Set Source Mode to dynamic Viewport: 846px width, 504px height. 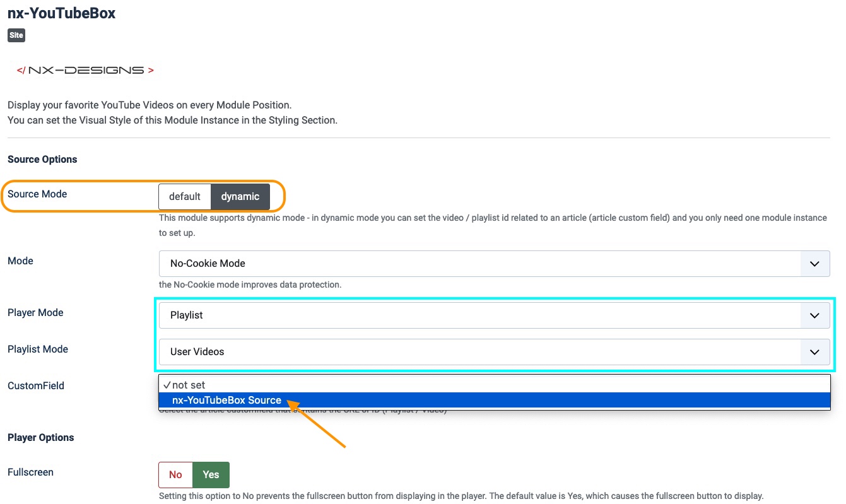click(x=240, y=197)
